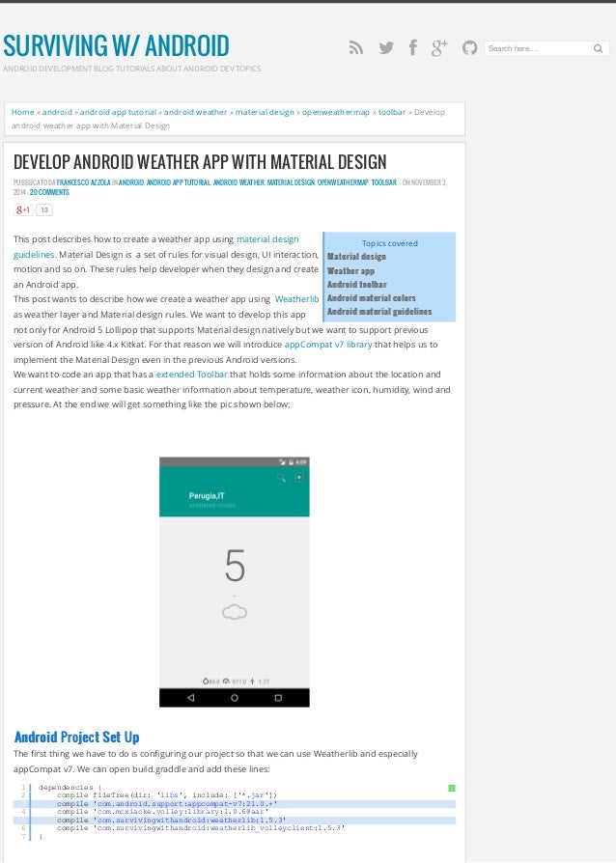The width and height of the screenshot is (616, 863).
Task: Open the Google Plus icon in header
Action: 439,48
